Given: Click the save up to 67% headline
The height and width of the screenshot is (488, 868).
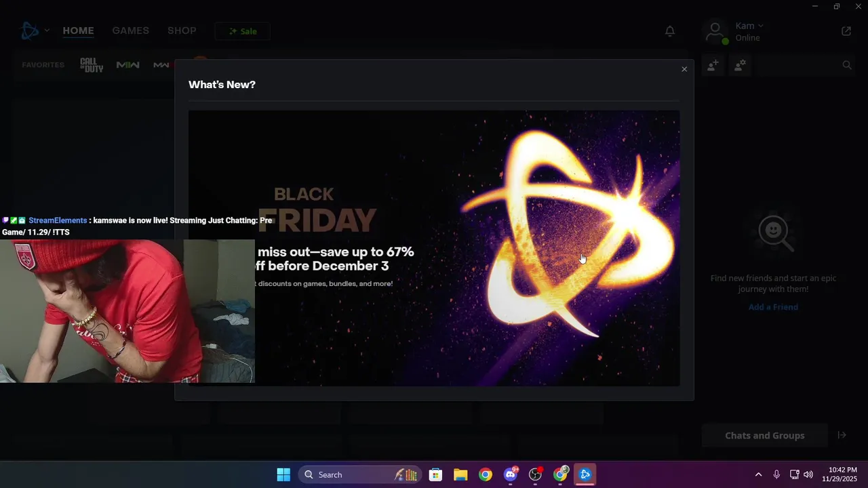Looking at the screenshot, I should coord(336,258).
